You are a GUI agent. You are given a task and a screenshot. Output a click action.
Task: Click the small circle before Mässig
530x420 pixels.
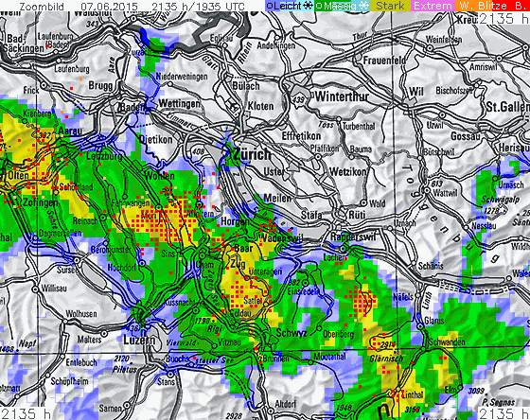click(x=319, y=6)
